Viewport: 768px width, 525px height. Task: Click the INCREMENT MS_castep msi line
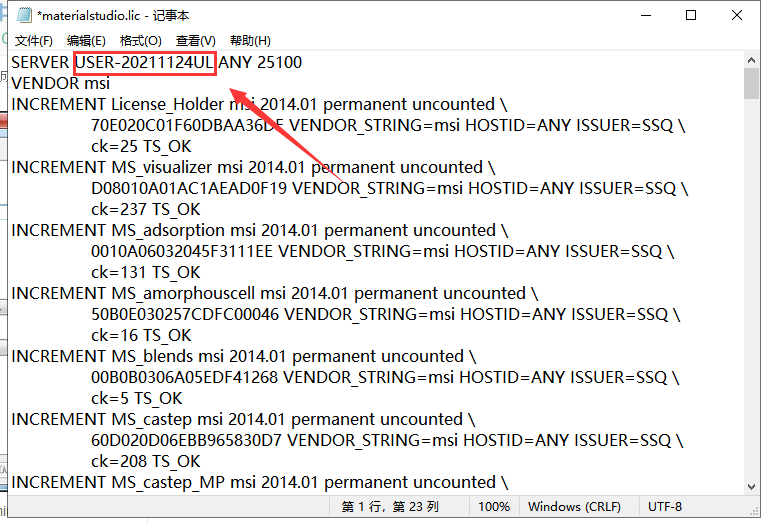[243, 421]
